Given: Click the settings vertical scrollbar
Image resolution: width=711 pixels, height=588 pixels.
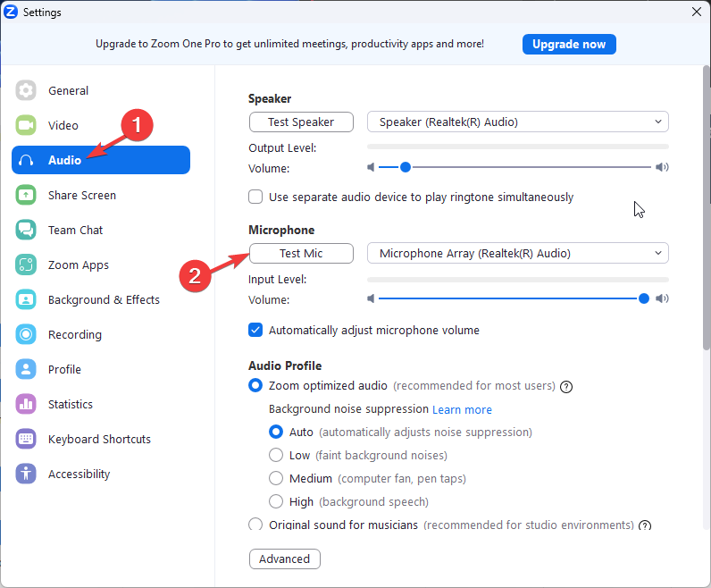Looking at the screenshot, I should pyautogui.click(x=707, y=208).
